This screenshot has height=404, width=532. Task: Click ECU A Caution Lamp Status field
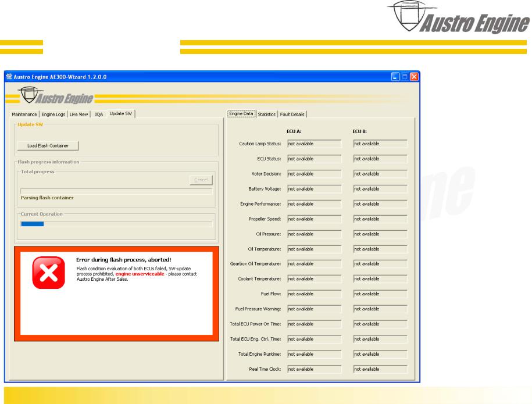click(314, 144)
